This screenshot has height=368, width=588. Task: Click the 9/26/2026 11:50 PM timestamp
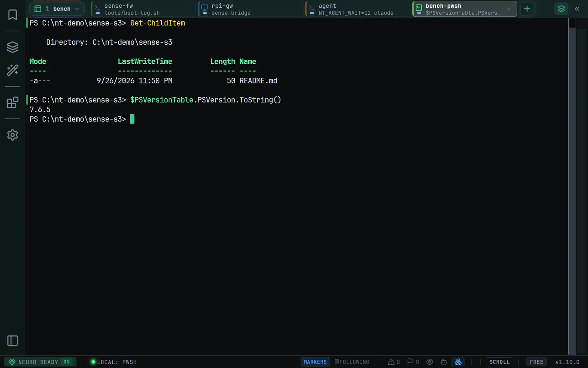click(x=134, y=81)
